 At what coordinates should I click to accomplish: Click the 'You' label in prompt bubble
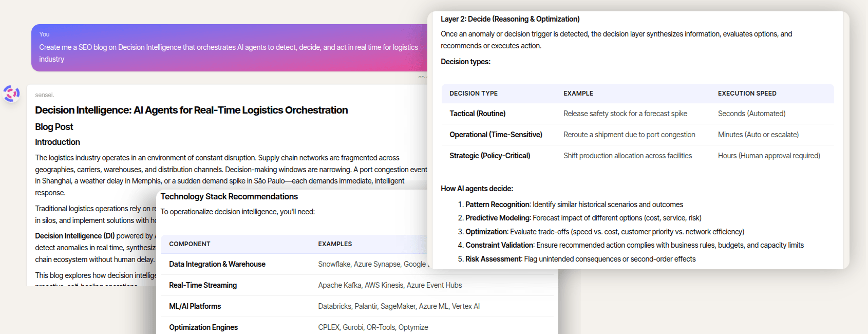tap(44, 34)
